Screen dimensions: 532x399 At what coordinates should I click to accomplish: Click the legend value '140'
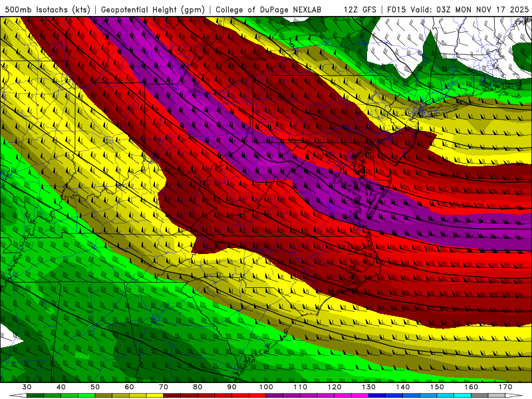(x=403, y=387)
